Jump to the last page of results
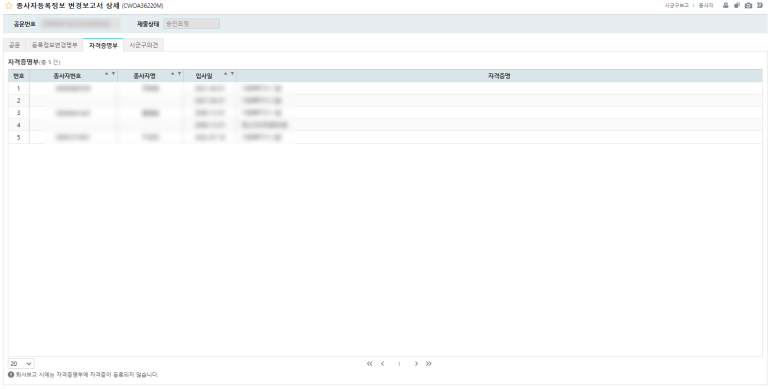 tap(428, 364)
